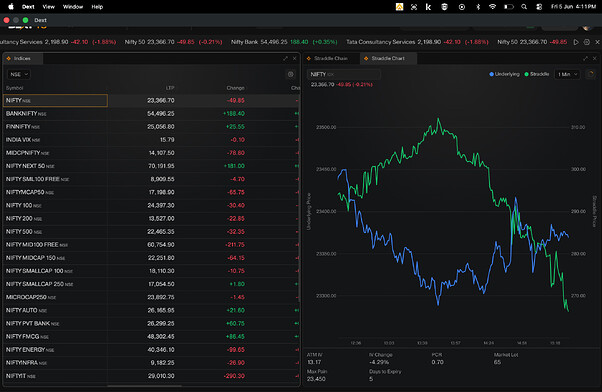602x392 pixels.
Task: Close the Straddle panel
Action: point(595,58)
